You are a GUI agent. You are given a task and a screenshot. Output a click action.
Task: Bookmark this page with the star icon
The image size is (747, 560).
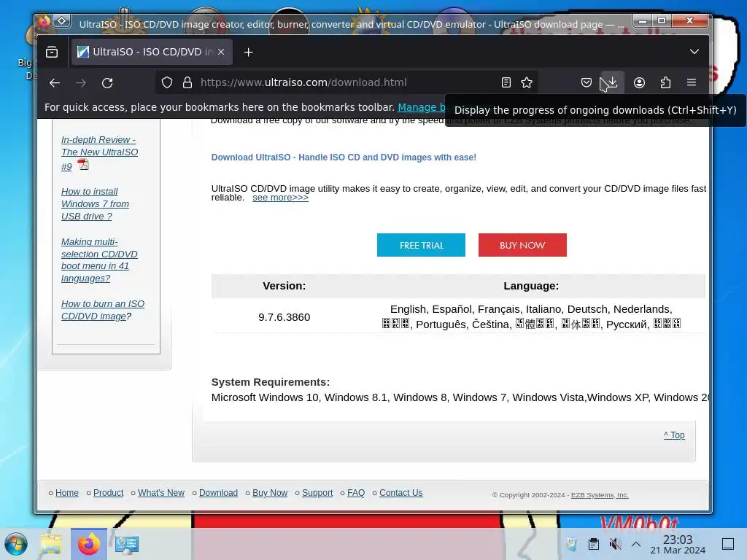(x=527, y=82)
